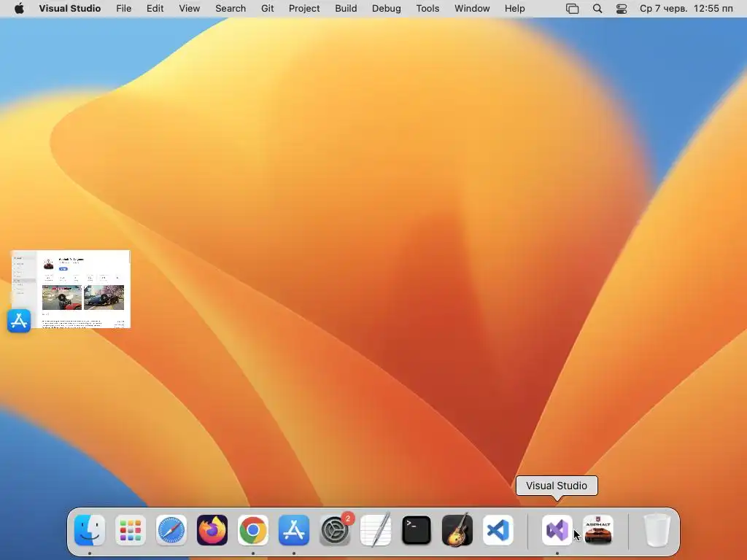747x560 pixels.
Task: Launch Safari from the Dock
Action: [x=171, y=530]
